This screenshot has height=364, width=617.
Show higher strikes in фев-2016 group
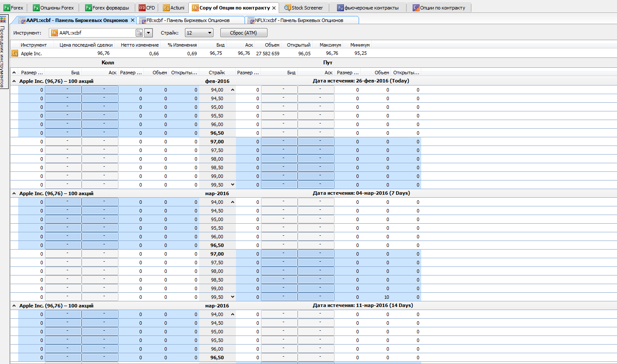[x=232, y=185]
